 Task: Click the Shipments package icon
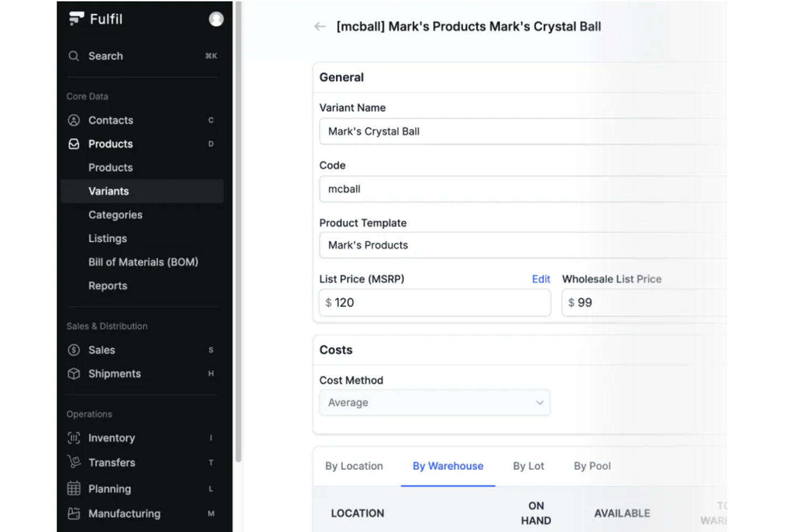(x=74, y=374)
